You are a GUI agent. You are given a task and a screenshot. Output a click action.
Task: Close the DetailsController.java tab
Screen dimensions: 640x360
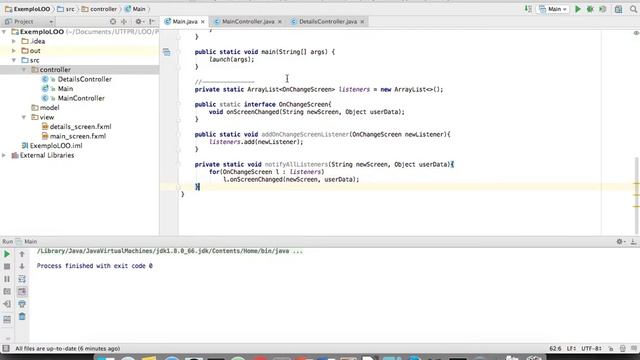(362, 22)
